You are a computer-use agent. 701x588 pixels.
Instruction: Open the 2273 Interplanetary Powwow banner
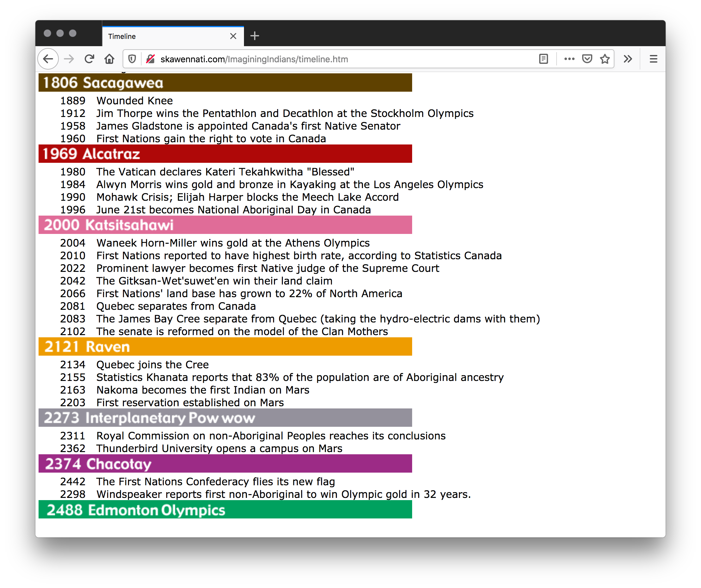tap(225, 417)
